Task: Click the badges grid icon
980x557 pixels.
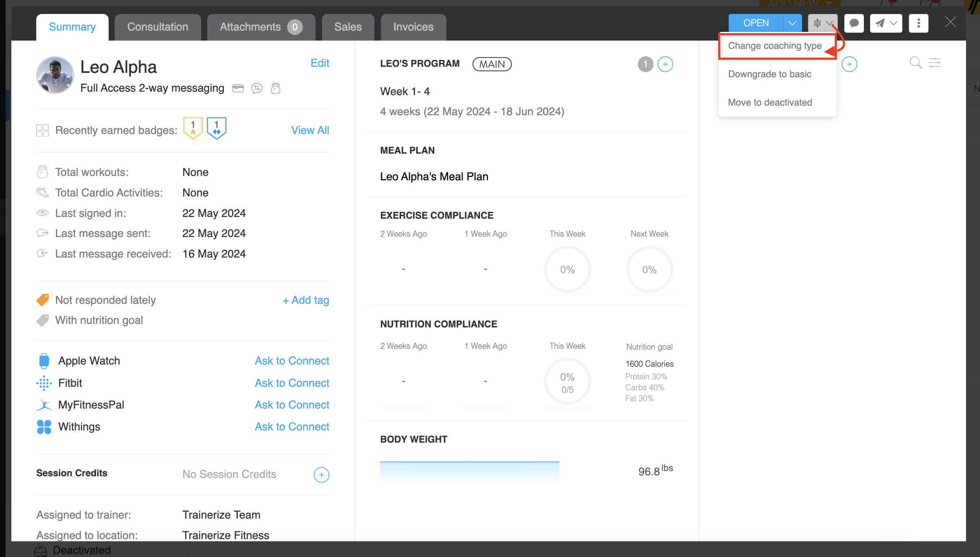Action: tap(42, 131)
